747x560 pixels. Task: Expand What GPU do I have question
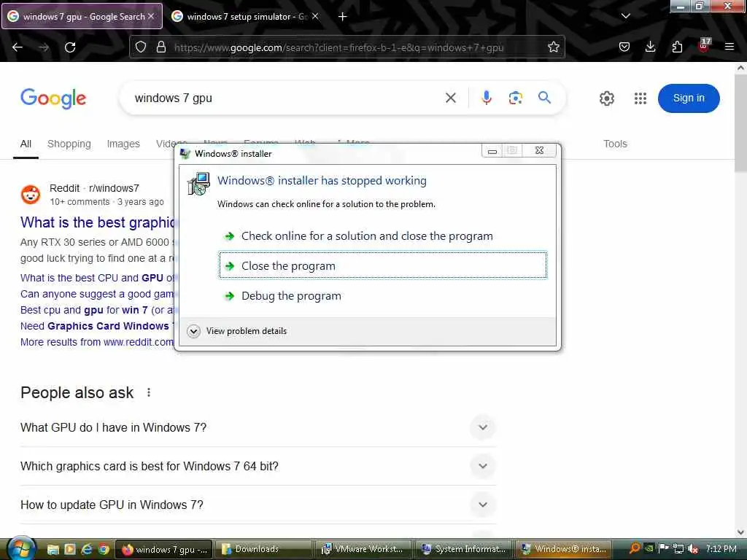coord(258,427)
